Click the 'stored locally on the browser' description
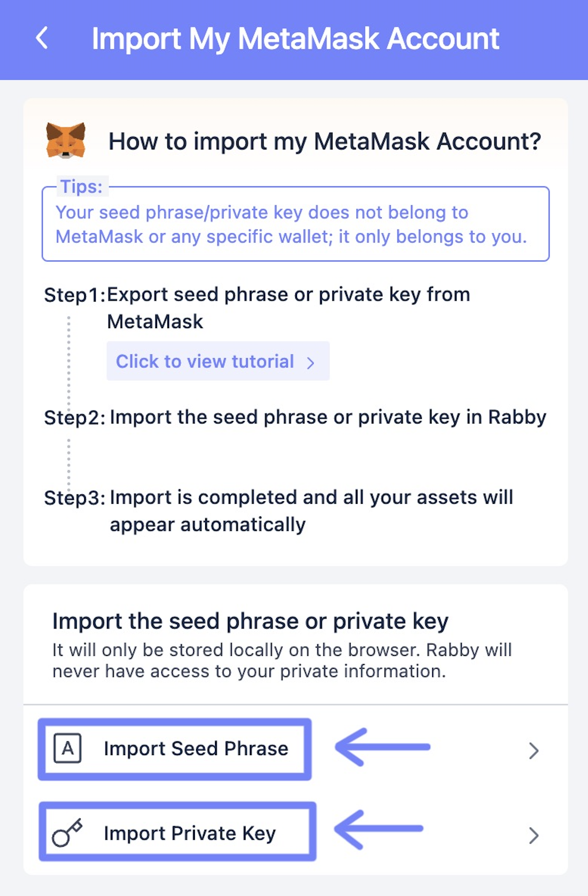This screenshot has width=588, height=896. pos(282,661)
